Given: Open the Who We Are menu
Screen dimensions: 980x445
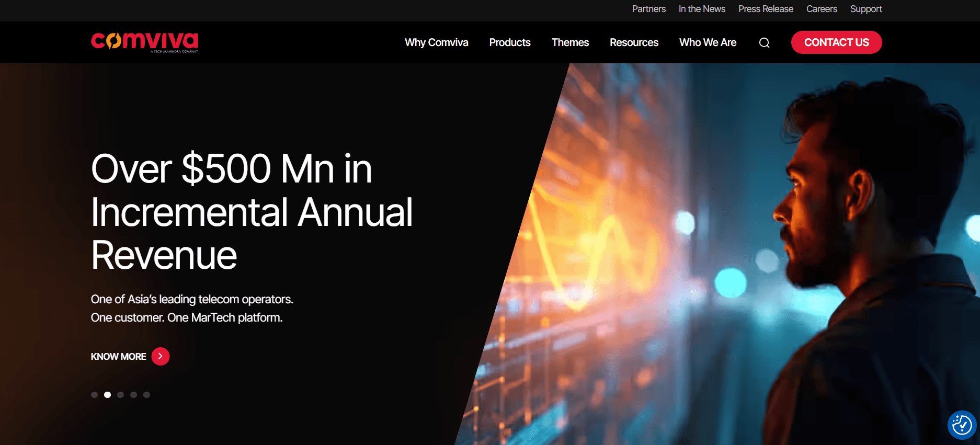Looking at the screenshot, I should (708, 42).
